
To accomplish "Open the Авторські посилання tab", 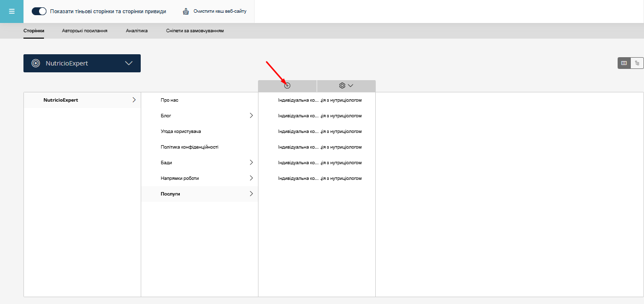I will (x=85, y=31).
